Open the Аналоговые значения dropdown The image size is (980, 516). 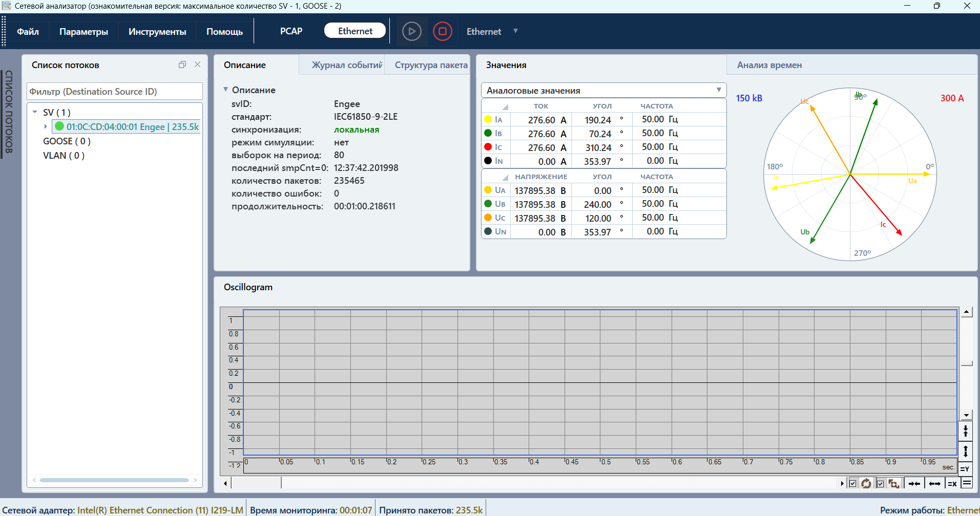pos(603,90)
